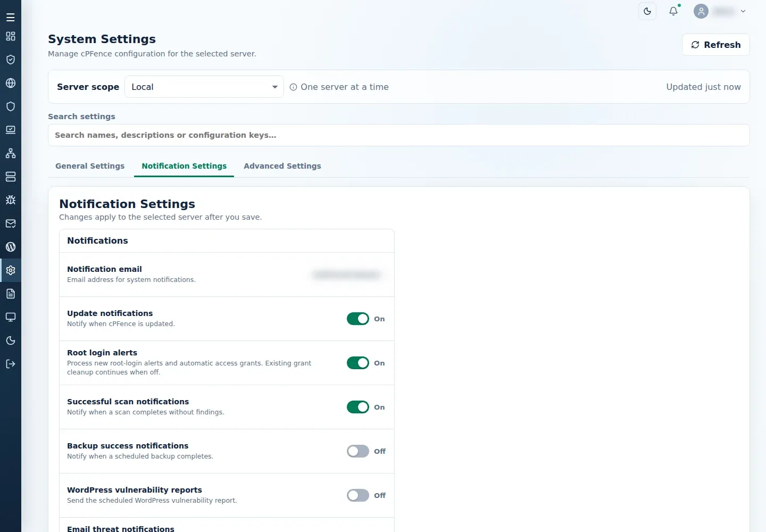Open the shield with checkmark sidebar icon
This screenshot has width=766, height=532.
click(11, 60)
